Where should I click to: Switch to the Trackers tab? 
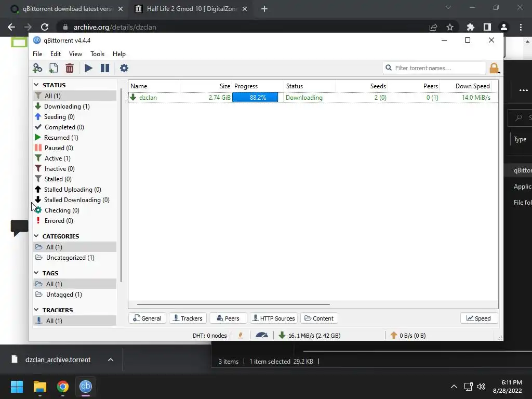(x=188, y=318)
